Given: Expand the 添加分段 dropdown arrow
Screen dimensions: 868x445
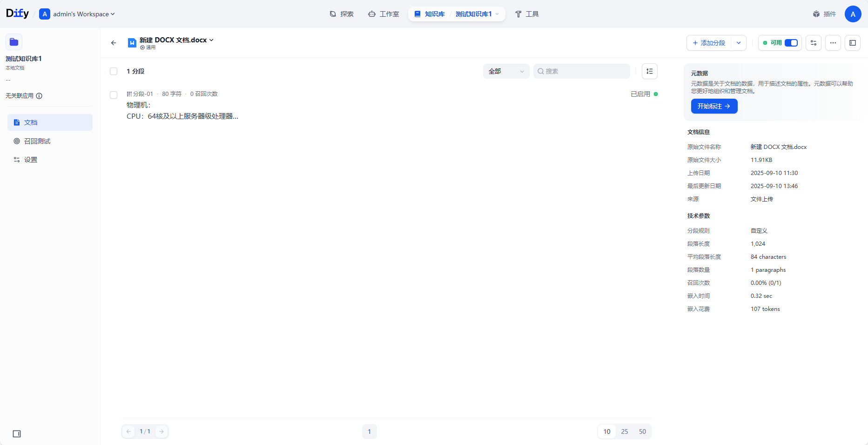Looking at the screenshot, I should (738, 42).
